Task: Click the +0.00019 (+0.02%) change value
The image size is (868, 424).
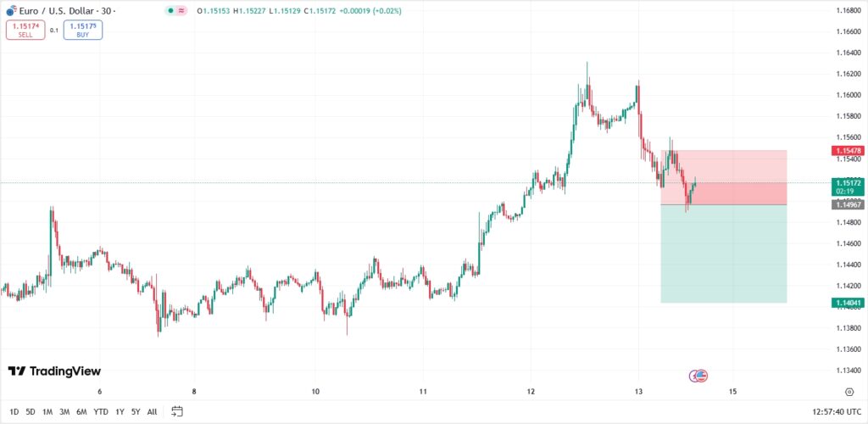Action: [x=370, y=10]
